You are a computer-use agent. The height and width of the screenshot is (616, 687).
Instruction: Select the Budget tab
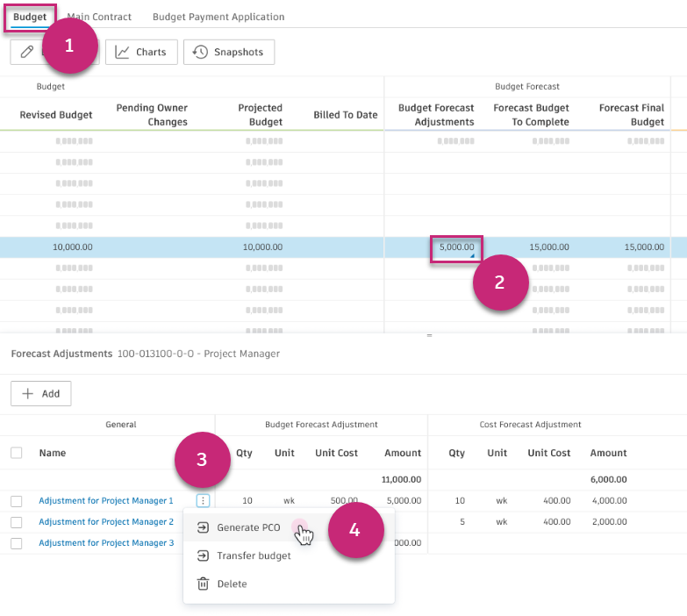coord(30,17)
